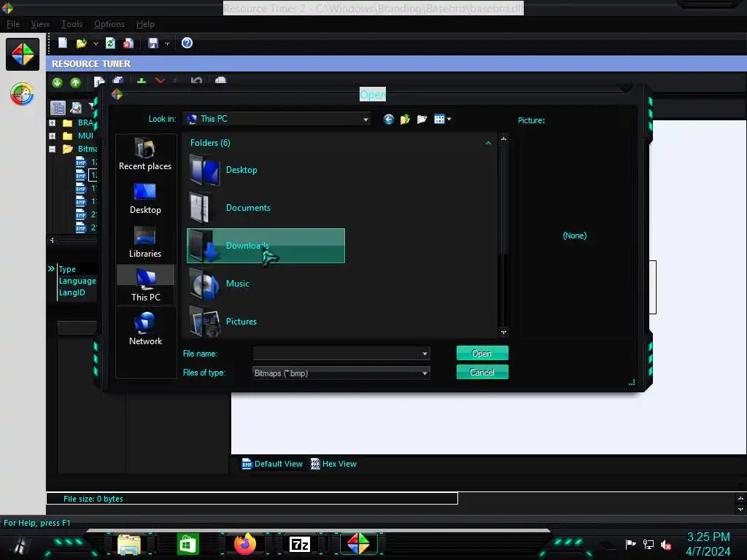Open the Help menu
This screenshot has height=560, width=747.
(x=145, y=24)
